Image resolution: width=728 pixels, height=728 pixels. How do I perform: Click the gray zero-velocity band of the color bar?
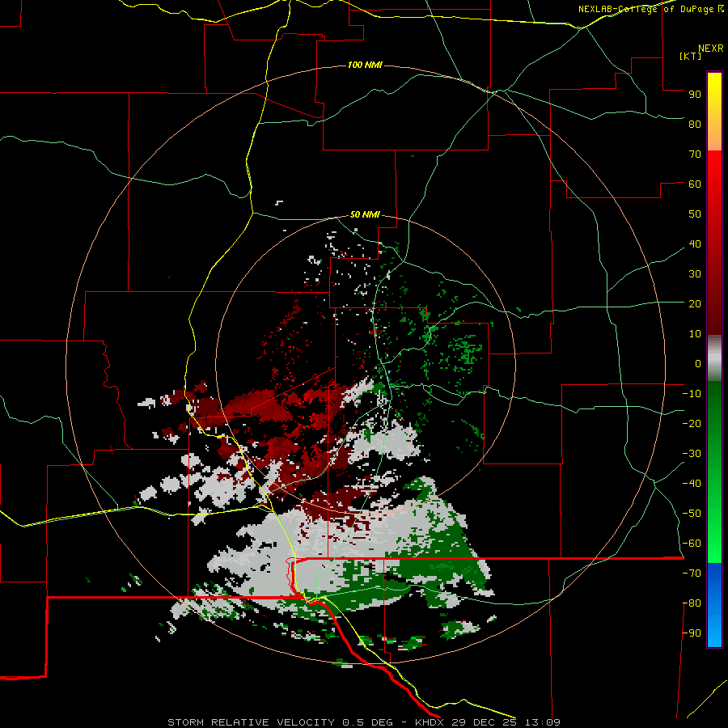pyautogui.click(x=714, y=358)
